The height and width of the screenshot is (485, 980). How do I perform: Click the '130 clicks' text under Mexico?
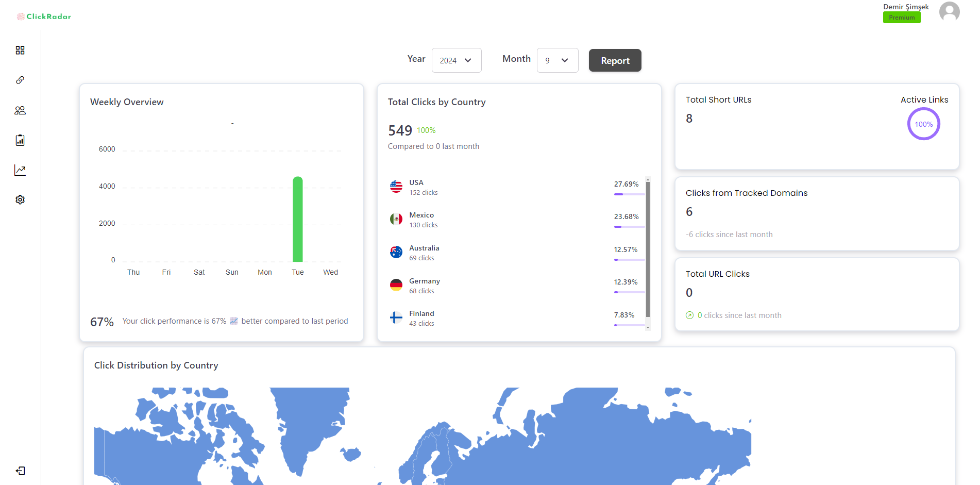(424, 225)
